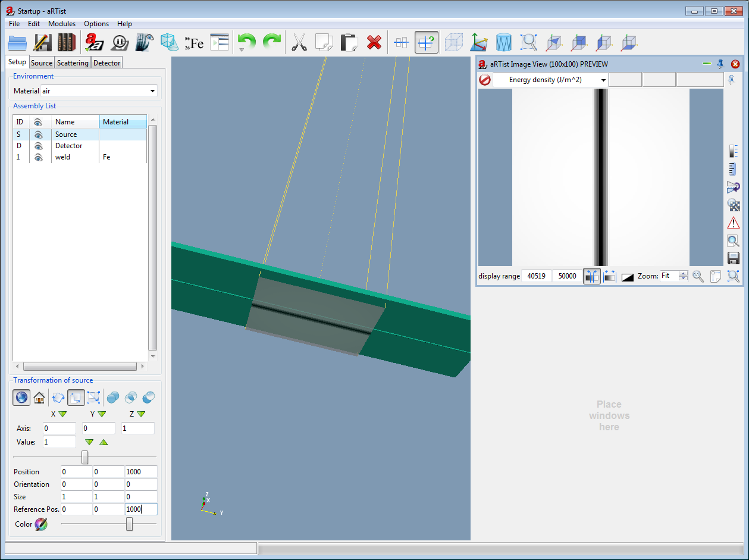Save image with floppy icon in Image View
Image resolution: width=749 pixels, height=560 pixels.
[x=734, y=258]
